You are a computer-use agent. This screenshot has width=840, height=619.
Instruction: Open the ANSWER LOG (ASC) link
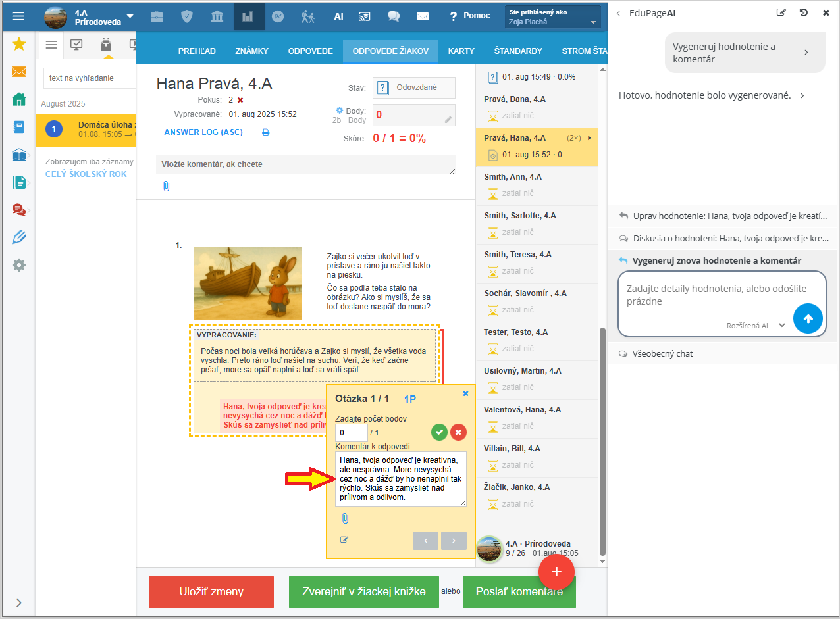coord(203,132)
